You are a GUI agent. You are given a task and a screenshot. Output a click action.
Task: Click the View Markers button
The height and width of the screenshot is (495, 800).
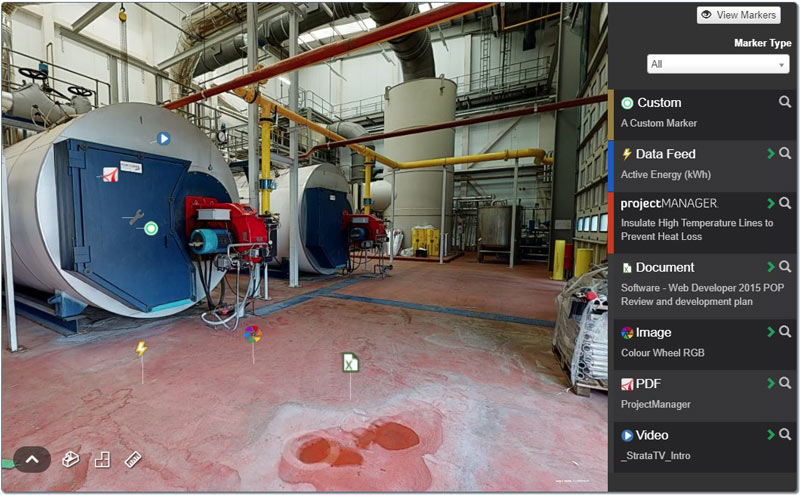738,15
